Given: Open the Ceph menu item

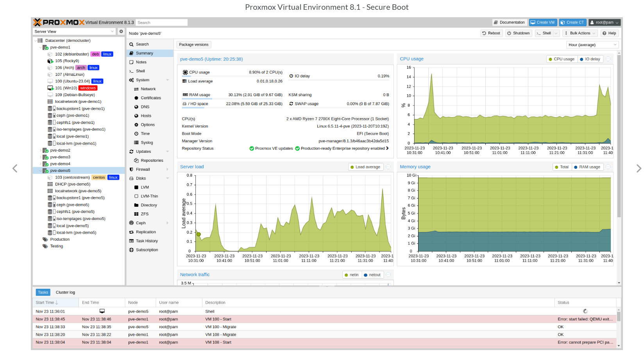Looking at the screenshot, I should pos(150,223).
